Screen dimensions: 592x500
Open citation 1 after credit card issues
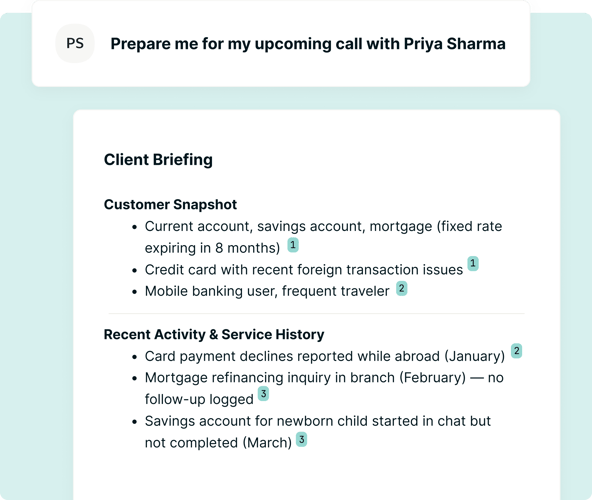click(473, 263)
